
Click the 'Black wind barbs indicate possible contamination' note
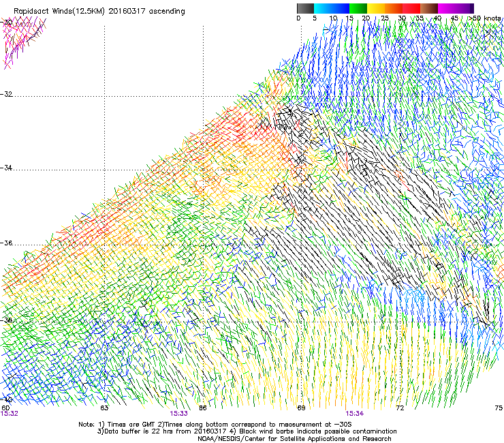click(x=313, y=431)
